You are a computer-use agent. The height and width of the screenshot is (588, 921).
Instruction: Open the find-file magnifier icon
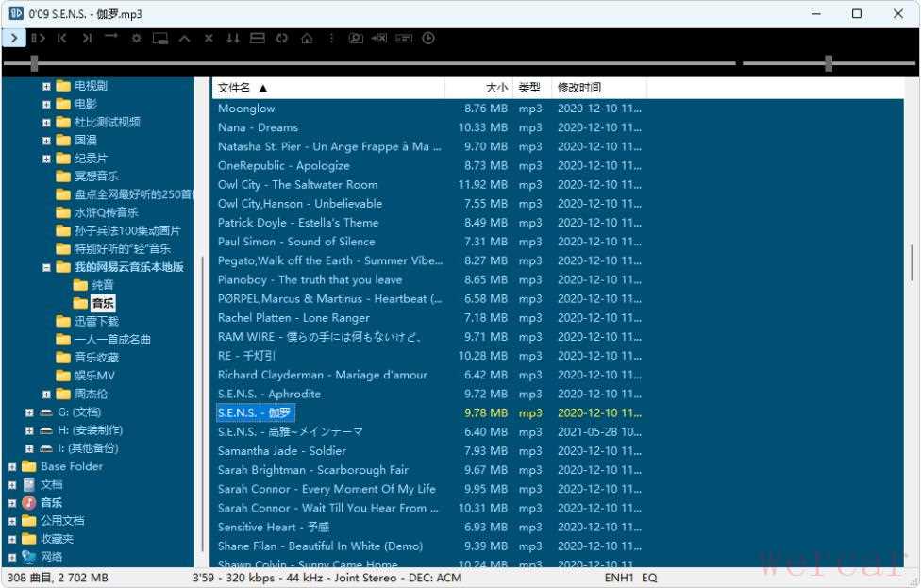click(x=356, y=39)
